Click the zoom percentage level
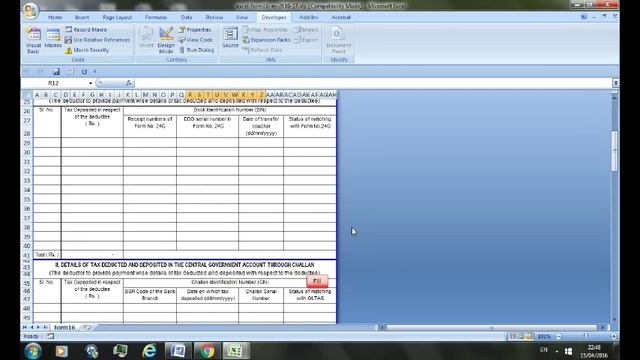The width and height of the screenshot is (640, 360). click(x=544, y=336)
